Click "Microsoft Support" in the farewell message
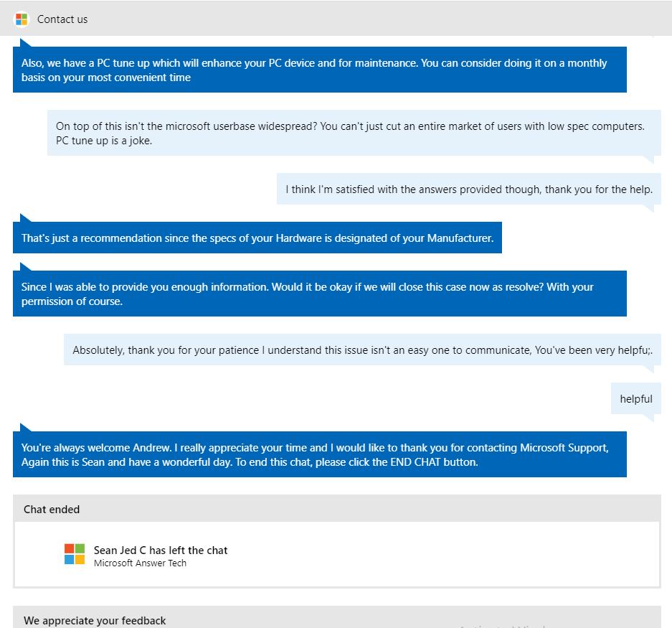The height and width of the screenshot is (628, 672). point(564,448)
